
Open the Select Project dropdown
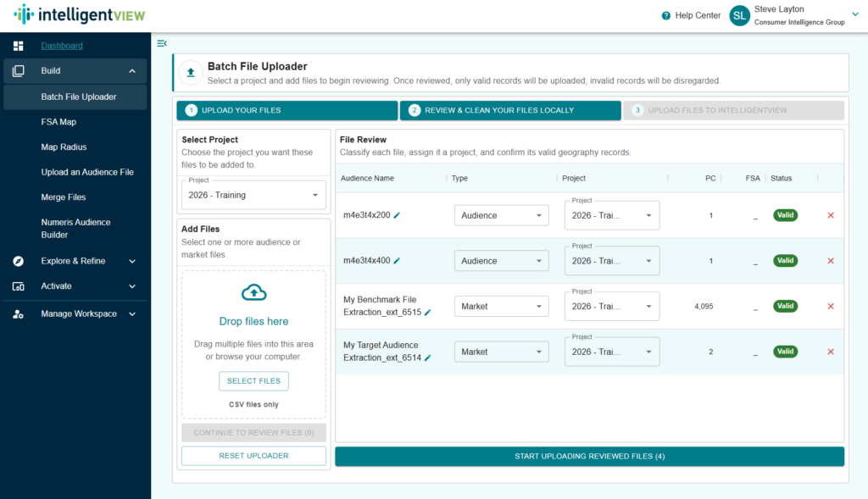pos(253,195)
